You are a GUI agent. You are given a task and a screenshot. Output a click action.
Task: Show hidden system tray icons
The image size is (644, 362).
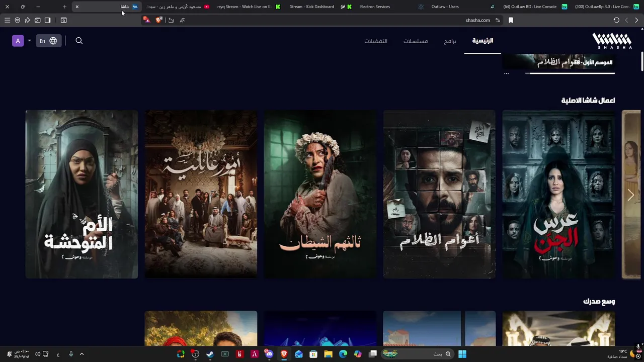(x=82, y=354)
